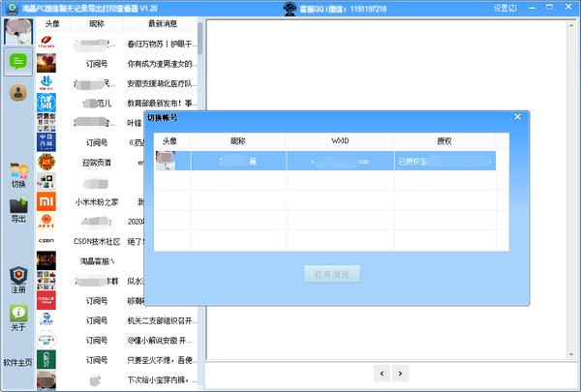Select the authorized account row in dialog
The image size is (581, 392).
329,162
